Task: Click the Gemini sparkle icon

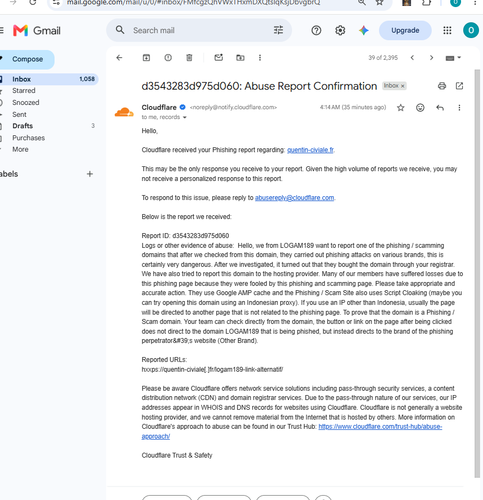Action: [x=364, y=30]
